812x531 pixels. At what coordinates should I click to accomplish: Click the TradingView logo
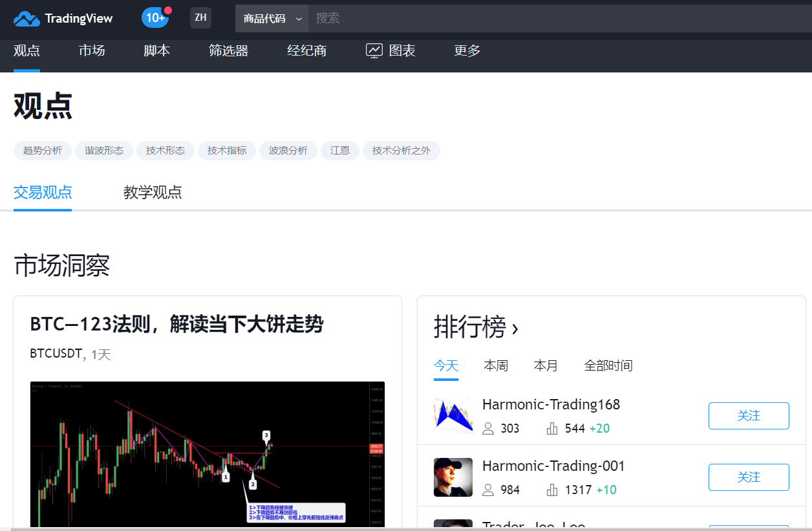coord(63,18)
